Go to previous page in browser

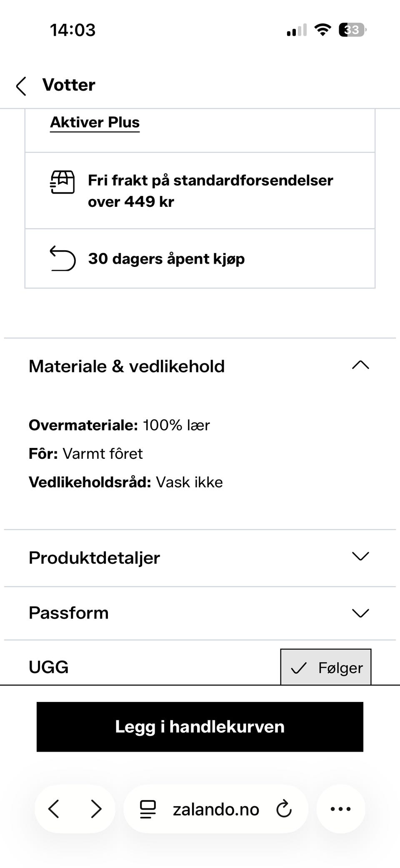[x=54, y=809]
